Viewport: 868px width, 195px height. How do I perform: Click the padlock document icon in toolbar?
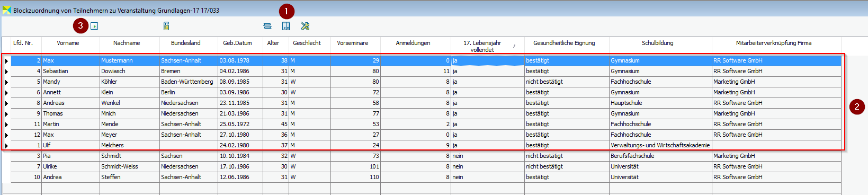pyautogui.click(x=166, y=26)
